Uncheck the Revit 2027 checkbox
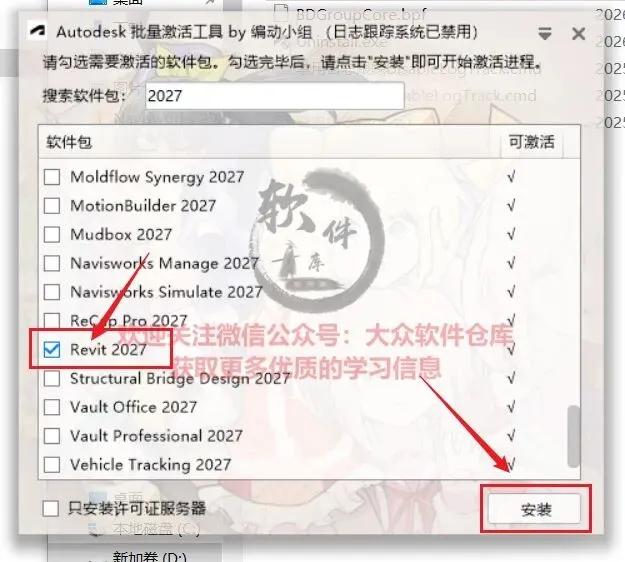The image size is (625, 562). point(52,350)
